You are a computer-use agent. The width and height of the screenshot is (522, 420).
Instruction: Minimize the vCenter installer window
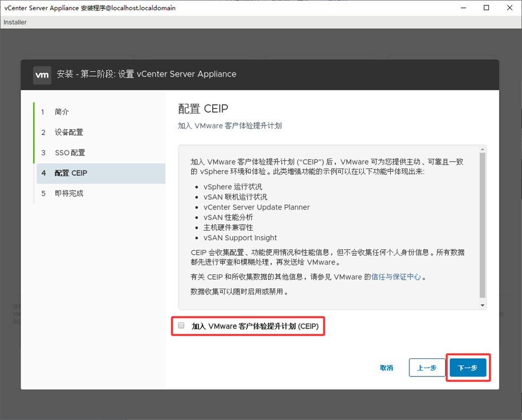pyautogui.click(x=461, y=8)
